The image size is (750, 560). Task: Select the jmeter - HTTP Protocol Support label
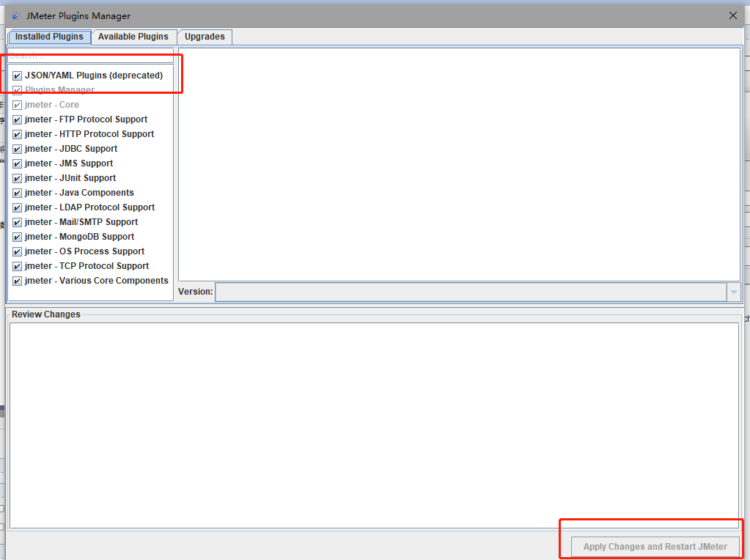tap(89, 134)
